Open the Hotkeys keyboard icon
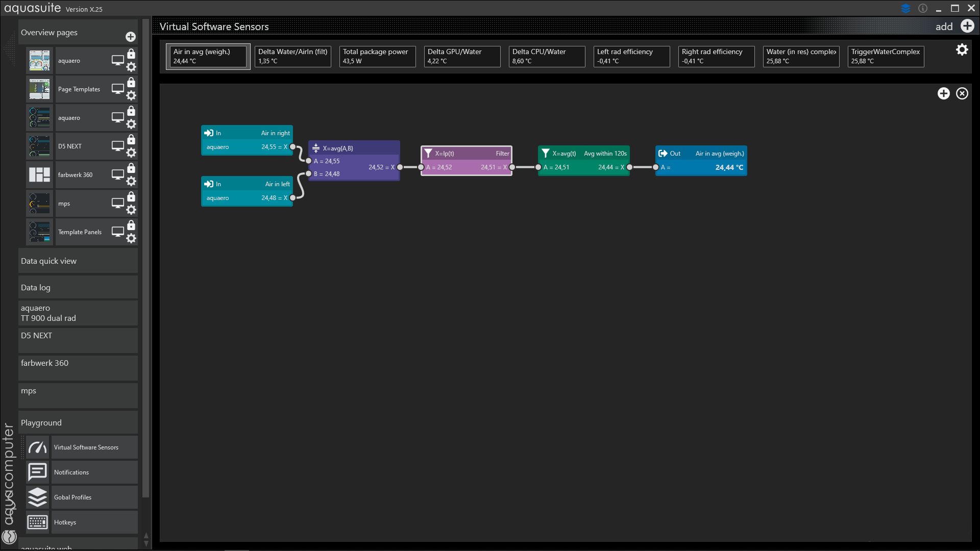Screen dimensions: 980x551 click(x=38, y=522)
